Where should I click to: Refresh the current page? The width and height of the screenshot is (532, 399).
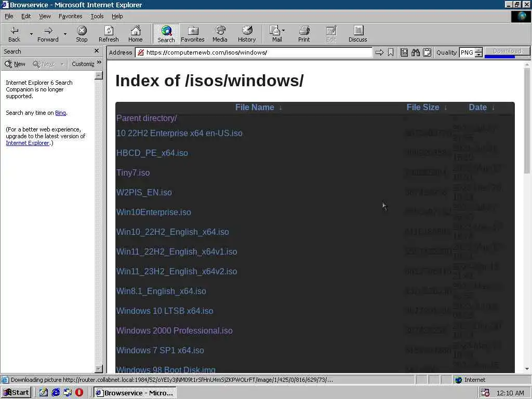109,34
